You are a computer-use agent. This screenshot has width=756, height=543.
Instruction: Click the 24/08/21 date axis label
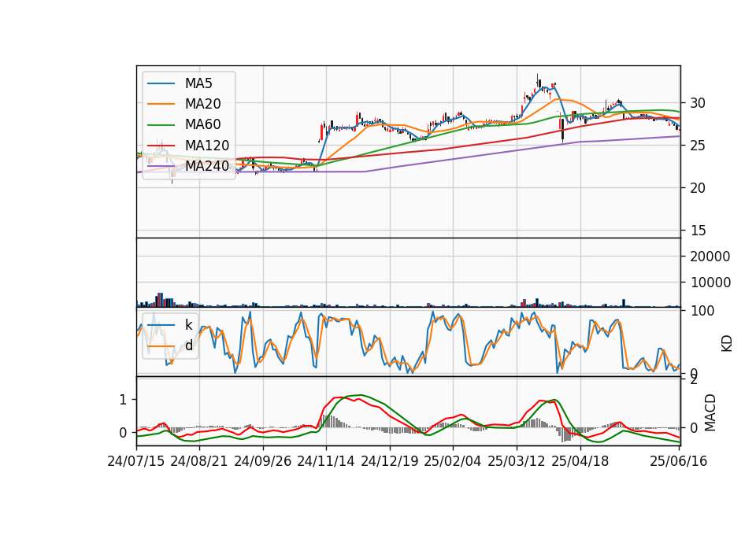coord(199,461)
